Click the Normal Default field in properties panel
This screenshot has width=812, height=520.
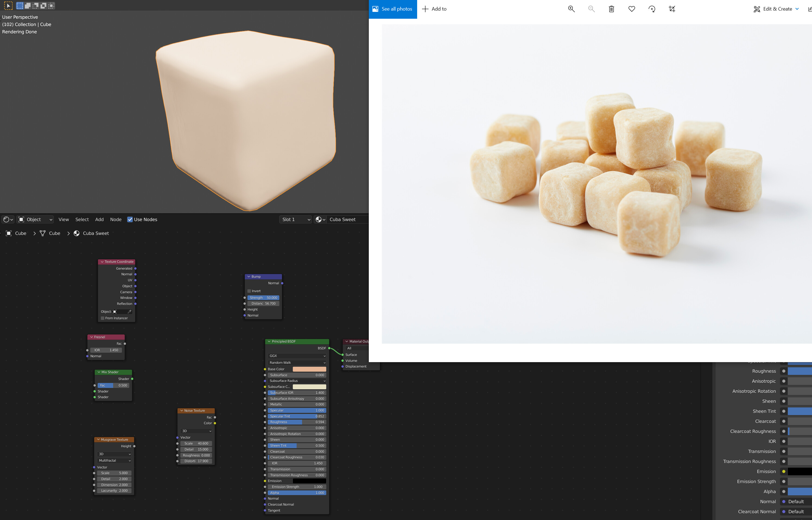pyautogui.click(x=800, y=502)
